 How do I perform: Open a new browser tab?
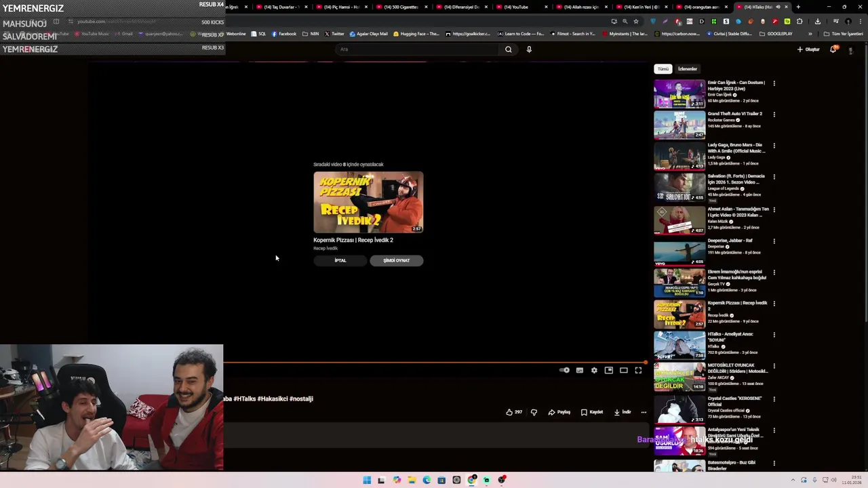[798, 7]
